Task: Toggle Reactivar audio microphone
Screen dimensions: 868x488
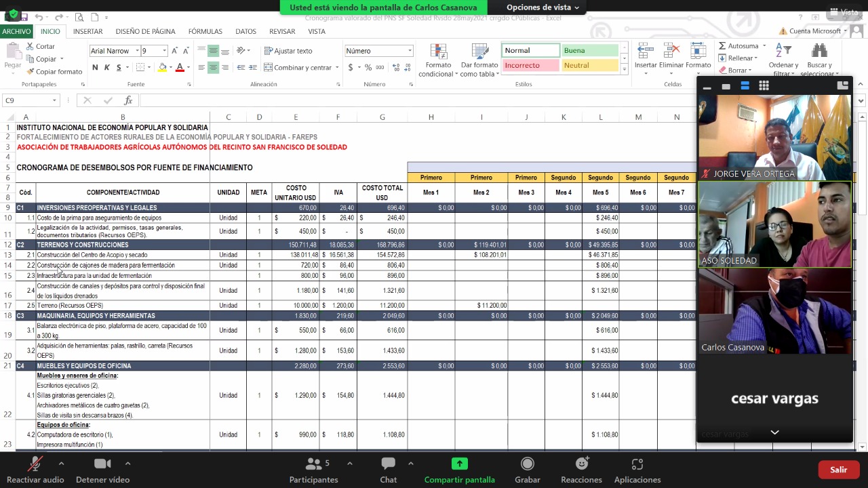Action: pos(35,464)
